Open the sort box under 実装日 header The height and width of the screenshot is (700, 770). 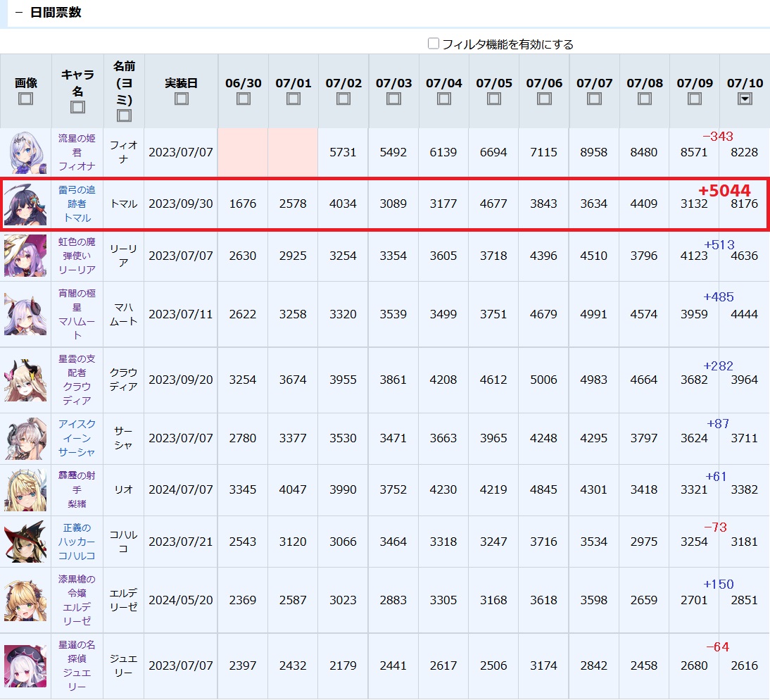[x=181, y=99]
